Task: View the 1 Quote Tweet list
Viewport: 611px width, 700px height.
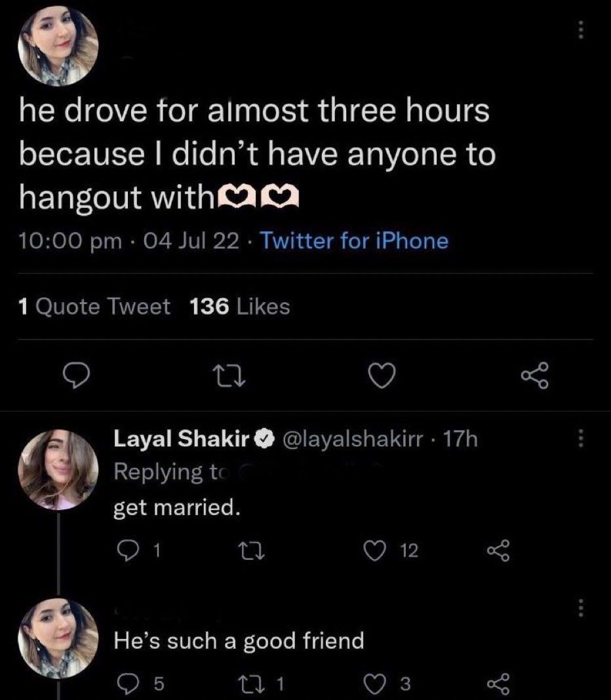Action: (94, 306)
